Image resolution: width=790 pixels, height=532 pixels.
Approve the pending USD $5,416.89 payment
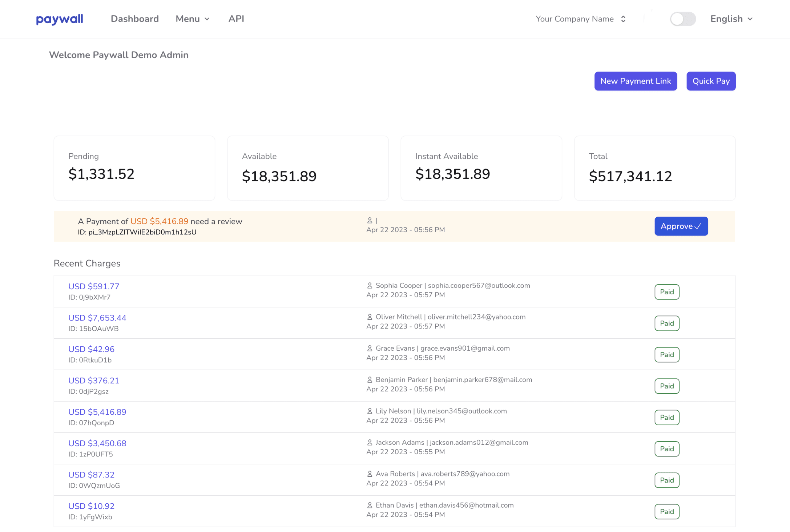point(681,226)
